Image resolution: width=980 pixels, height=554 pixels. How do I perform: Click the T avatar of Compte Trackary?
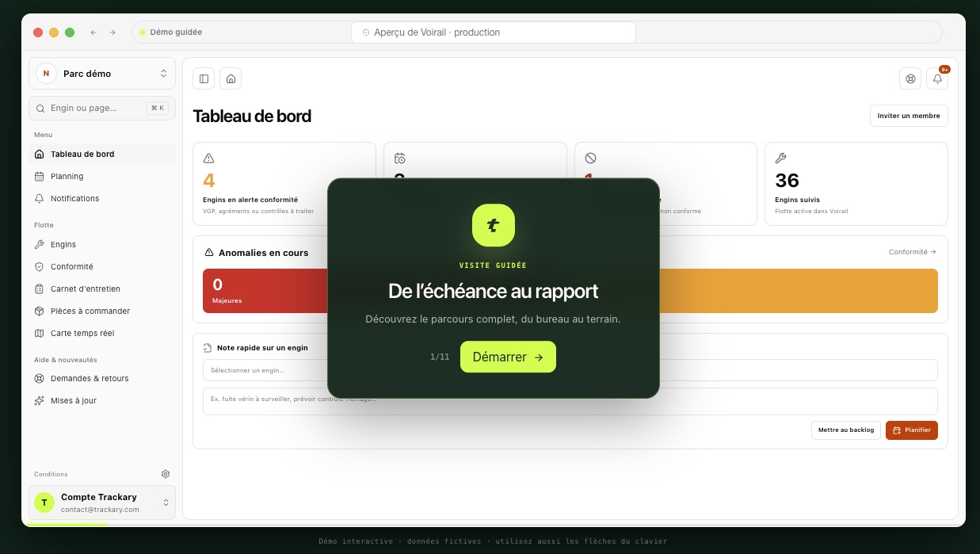click(x=44, y=502)
